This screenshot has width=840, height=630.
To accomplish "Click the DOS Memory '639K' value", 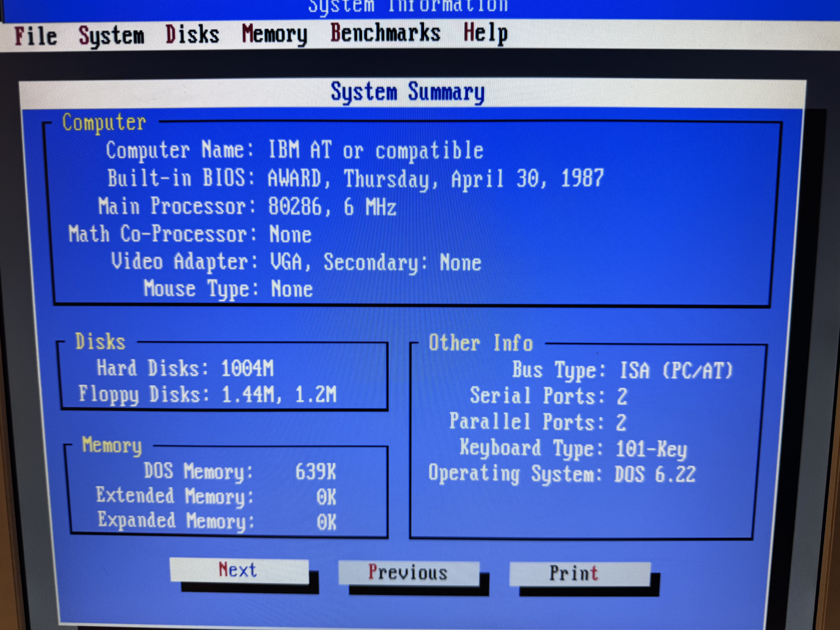I will tap(316, 472).
